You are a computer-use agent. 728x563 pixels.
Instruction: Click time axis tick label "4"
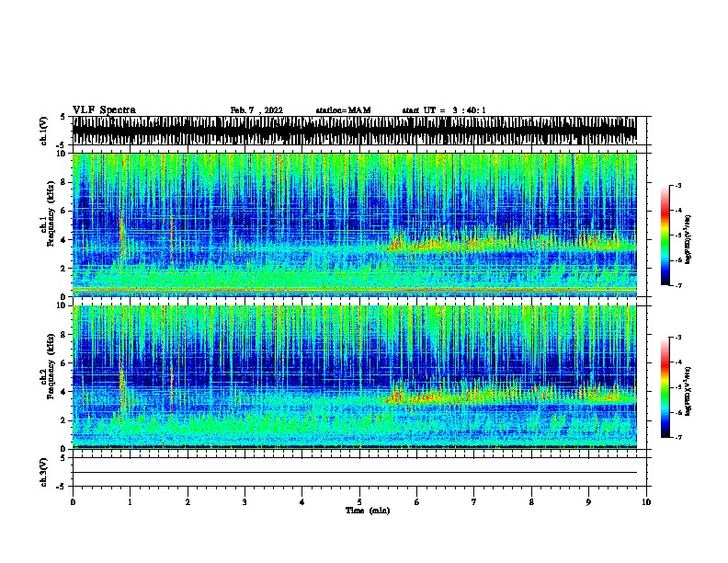click(302, 502)
